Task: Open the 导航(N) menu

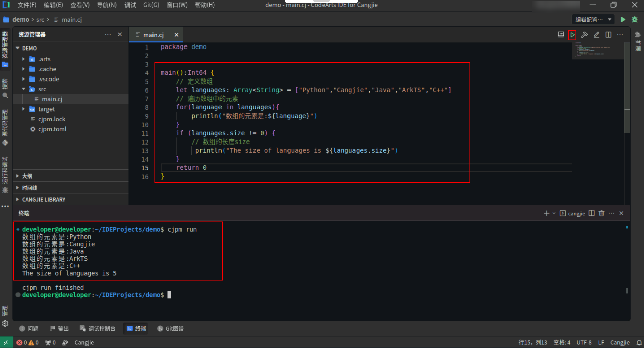Action: [x=107, y=5]
